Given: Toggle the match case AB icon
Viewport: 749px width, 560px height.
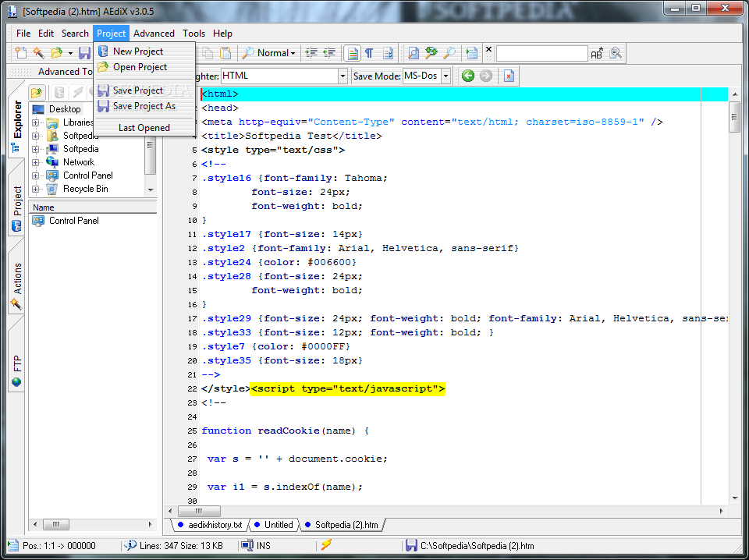Looking at the screenshot, I should [597, 53].
